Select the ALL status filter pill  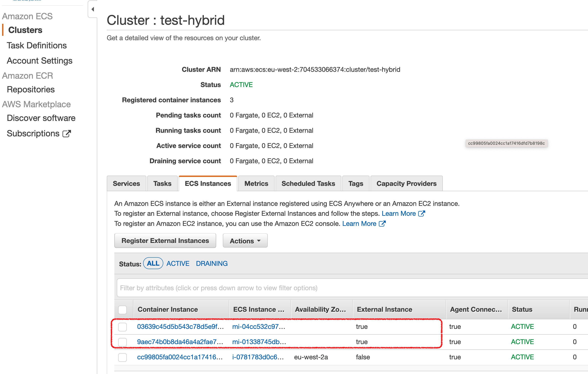[153, 264]
